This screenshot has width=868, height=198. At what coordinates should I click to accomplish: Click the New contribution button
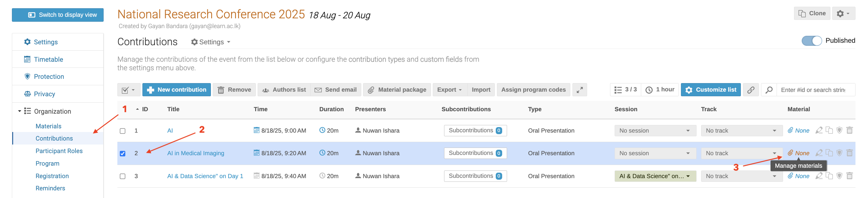pyautogui.click(x=177, y=90)
